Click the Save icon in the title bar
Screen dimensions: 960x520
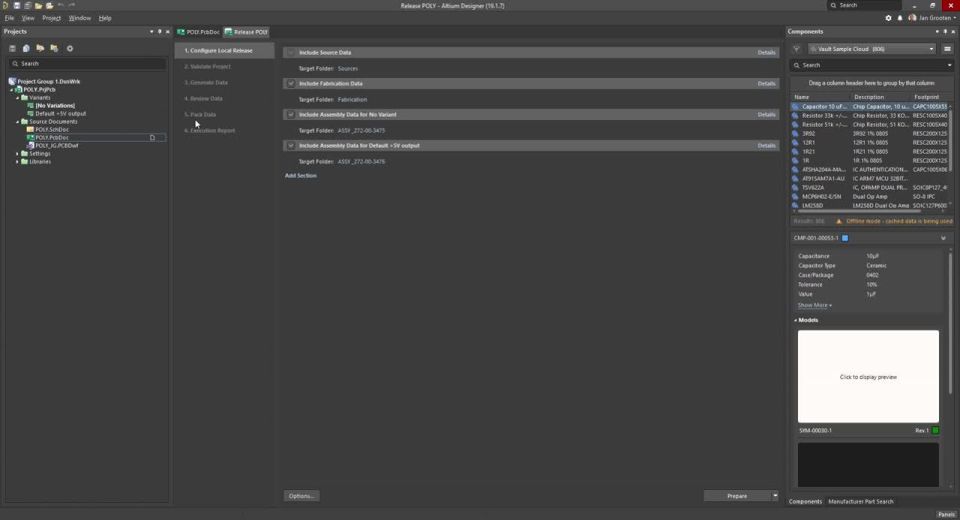click(17, 6)
